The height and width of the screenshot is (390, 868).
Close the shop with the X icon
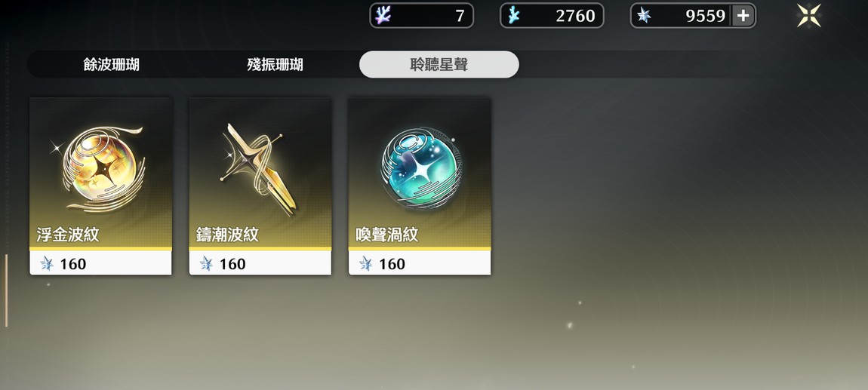pyautogui.click(x=809, y=16)
